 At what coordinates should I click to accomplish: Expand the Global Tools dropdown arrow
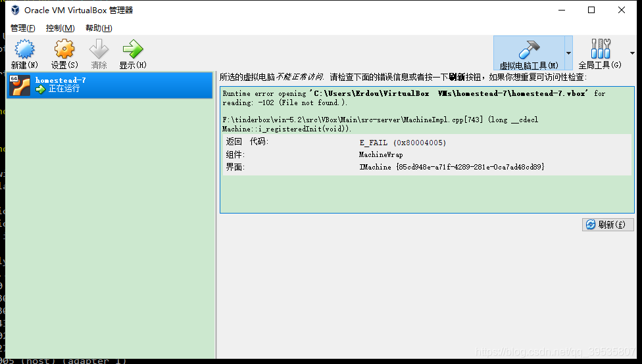tap(632, 53)
